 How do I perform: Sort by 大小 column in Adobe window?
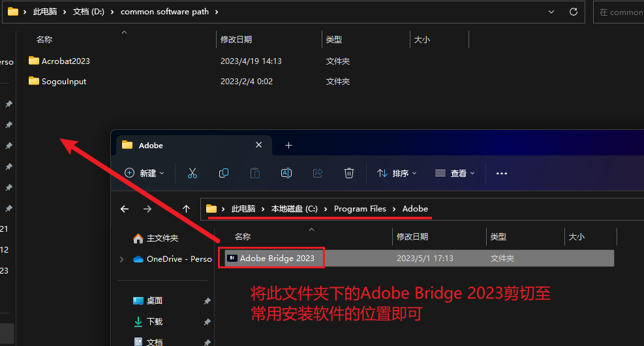click(x=577, y=237)
